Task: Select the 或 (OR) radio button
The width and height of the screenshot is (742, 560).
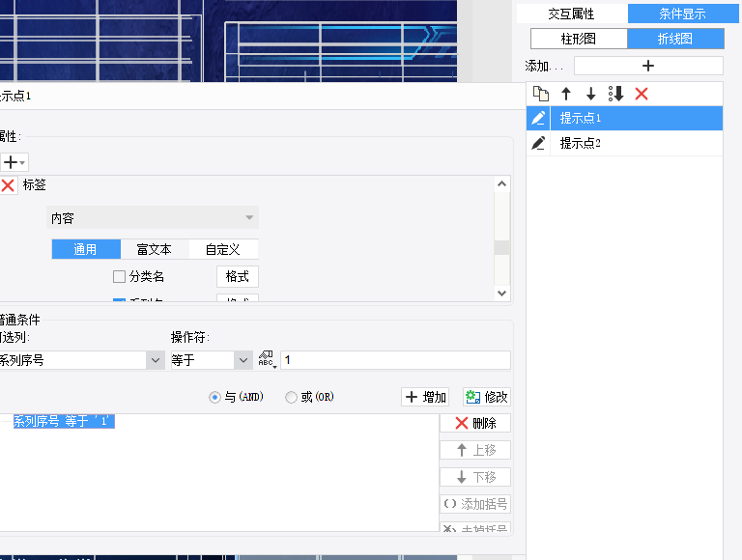Action: tap(291, 397)
